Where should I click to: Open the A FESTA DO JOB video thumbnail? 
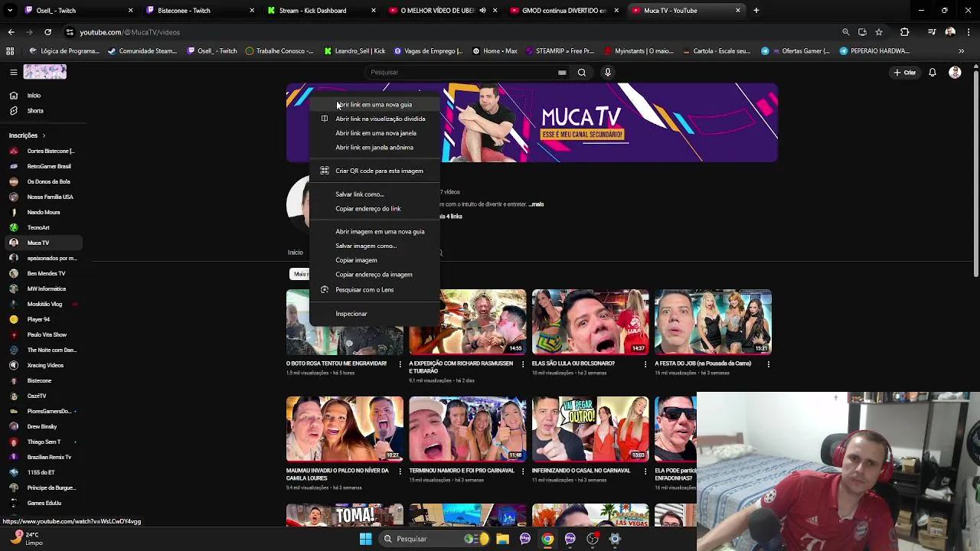(x=713, y=322)
